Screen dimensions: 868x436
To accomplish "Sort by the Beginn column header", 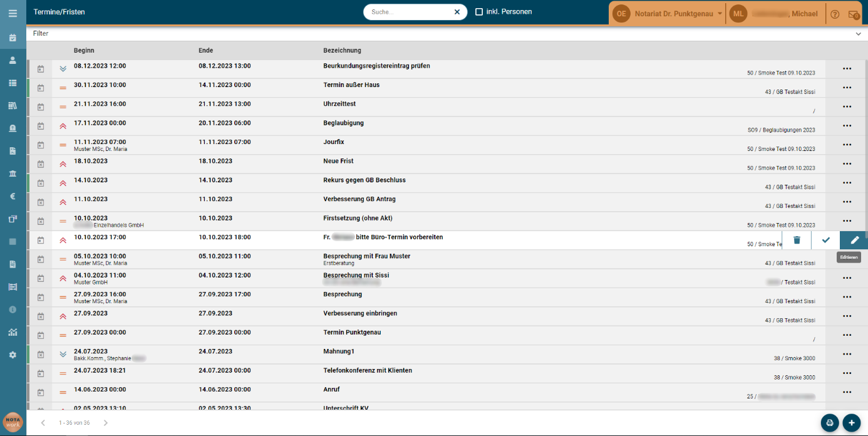I will point(84,51).
